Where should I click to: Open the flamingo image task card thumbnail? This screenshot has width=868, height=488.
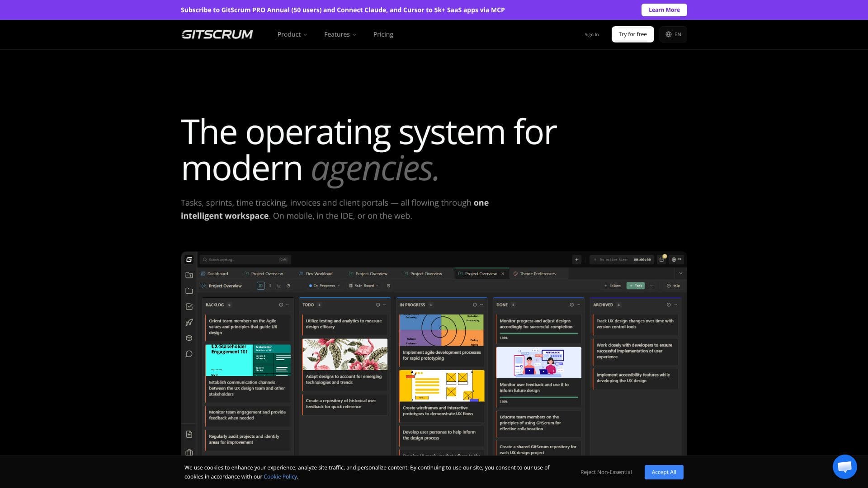(x=344, y=355)
